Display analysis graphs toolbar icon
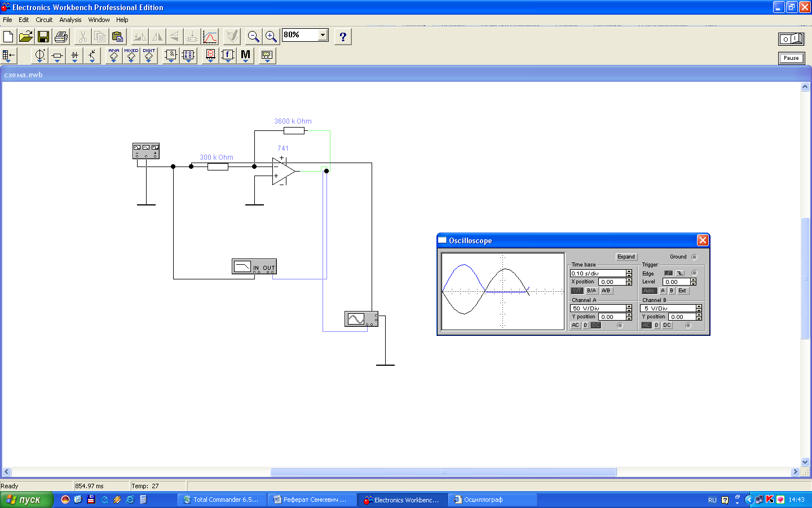812x508 pixels. coord(210,37)
